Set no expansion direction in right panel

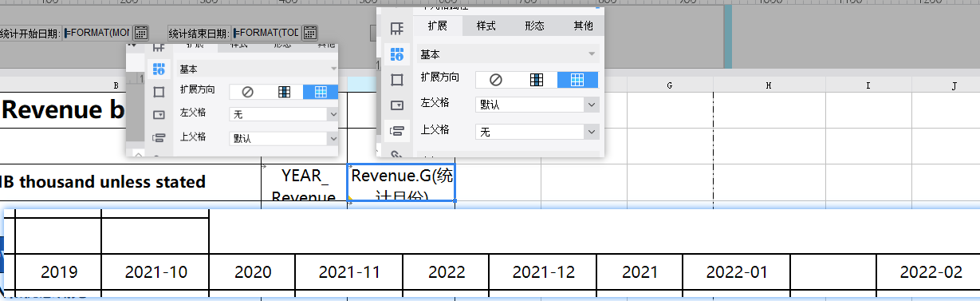(x=496, y=79)
